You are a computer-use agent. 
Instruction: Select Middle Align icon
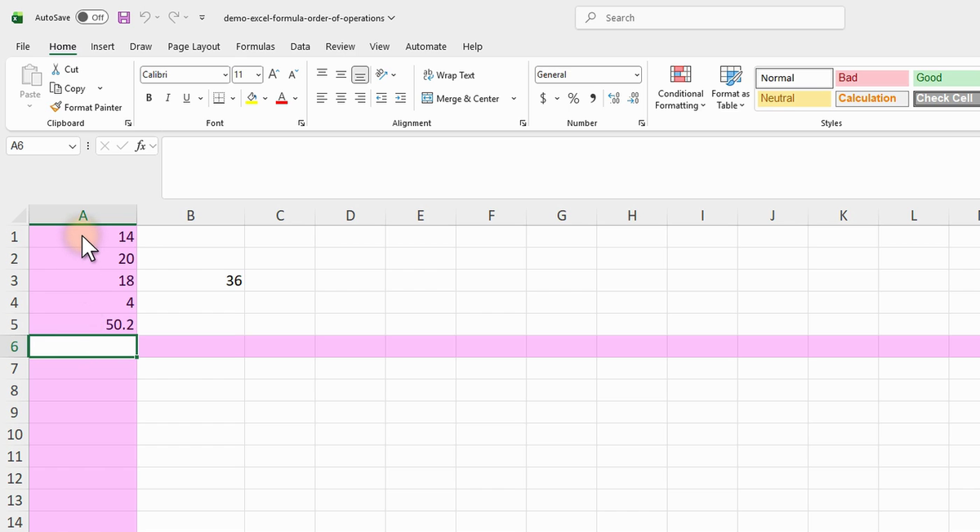click(x=341, y=74)
